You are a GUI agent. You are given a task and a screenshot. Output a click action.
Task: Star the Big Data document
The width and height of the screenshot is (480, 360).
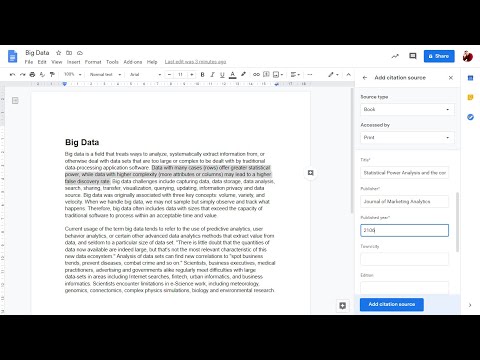[59, 53]
